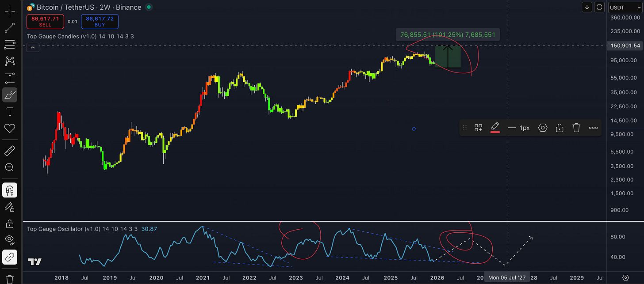
Task: Open the hexagon settings icon in the floating toolbar
Action: click(x=543, y=128)
